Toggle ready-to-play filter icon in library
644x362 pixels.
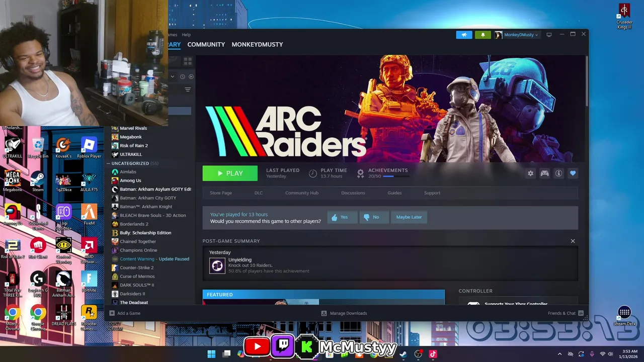tap(191, 76)
